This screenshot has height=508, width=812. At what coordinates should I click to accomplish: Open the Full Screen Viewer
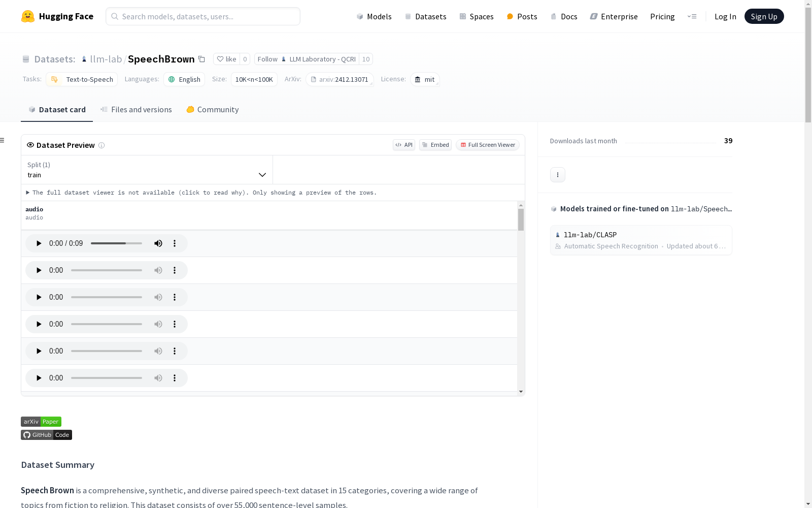(x=488, y=145)
